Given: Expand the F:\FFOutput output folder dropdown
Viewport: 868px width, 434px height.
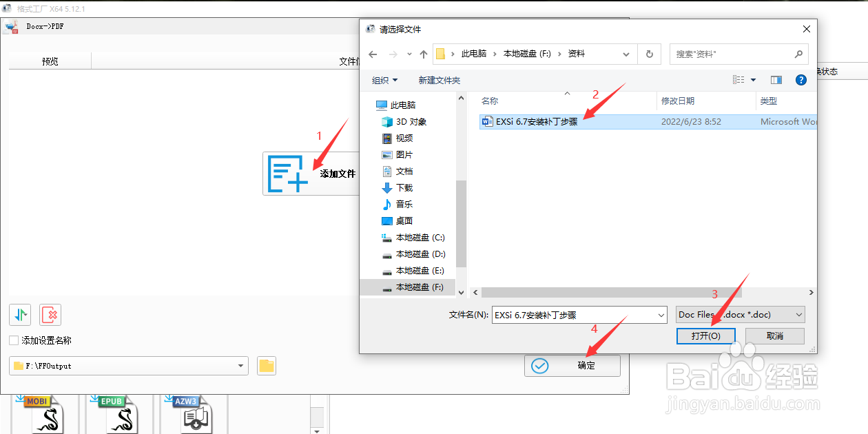Looking at the screenshot, I should point(240,366).
